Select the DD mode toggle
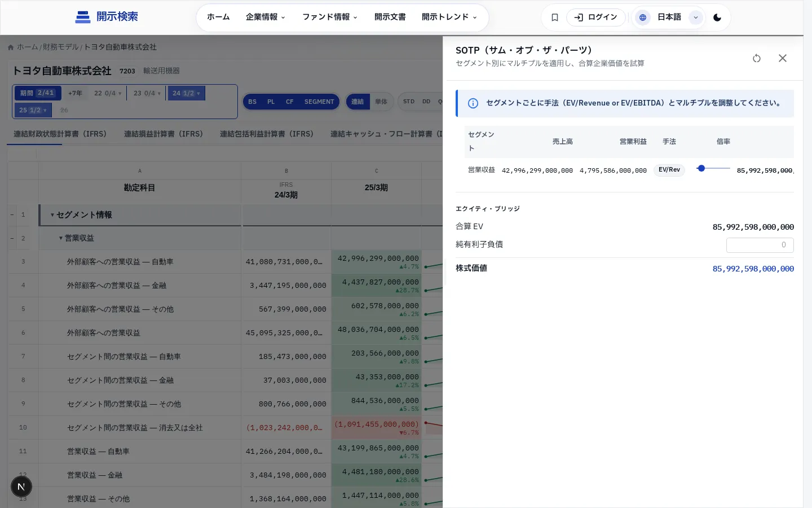The image size is (812, 508). click(x=426, y=102)
